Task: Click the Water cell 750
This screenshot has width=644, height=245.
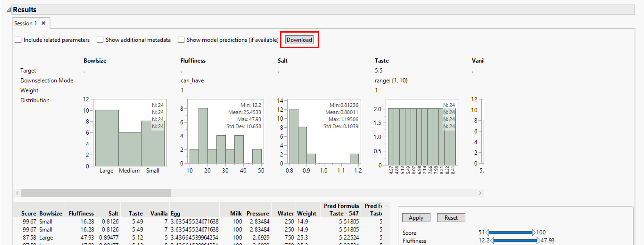Action: 289,237
